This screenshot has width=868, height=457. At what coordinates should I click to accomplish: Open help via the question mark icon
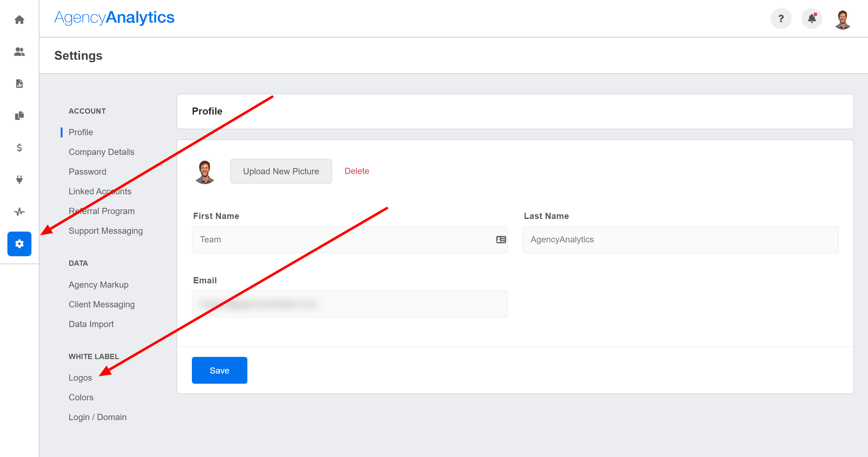coord(781,19)
